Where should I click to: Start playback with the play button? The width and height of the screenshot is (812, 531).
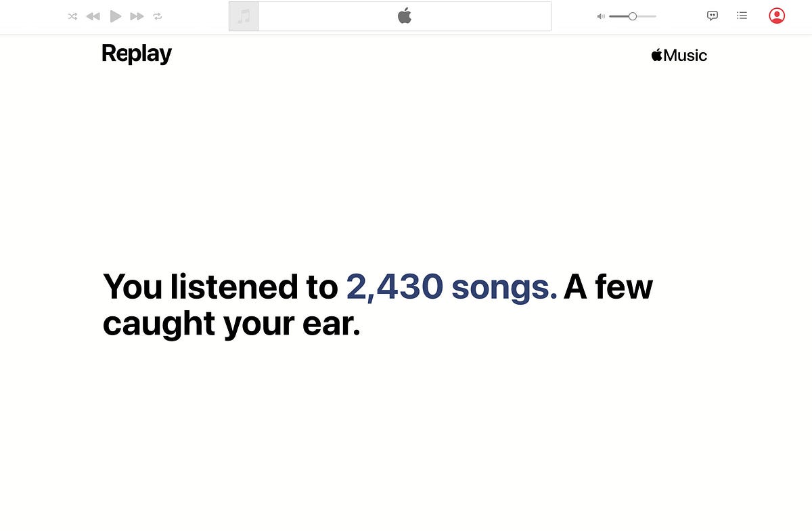(x=115, y=16)
